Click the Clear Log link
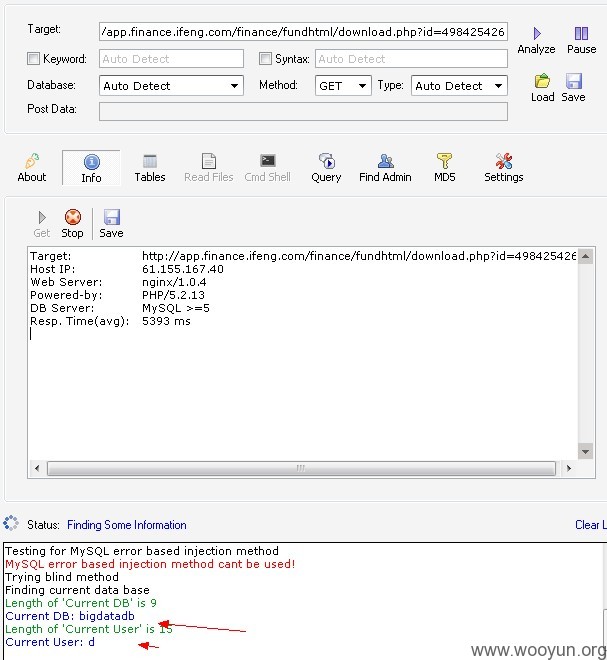Screen dimensions: 607x660 [x=591, y=525]
